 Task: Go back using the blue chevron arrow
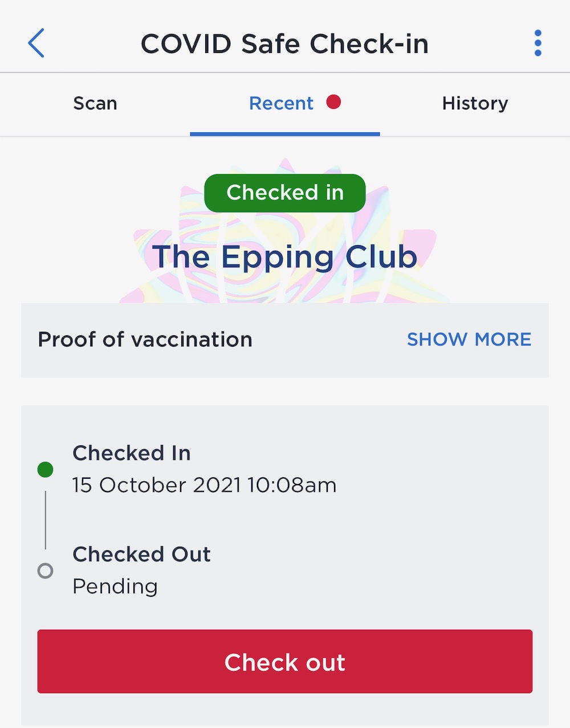coord(36,43)
